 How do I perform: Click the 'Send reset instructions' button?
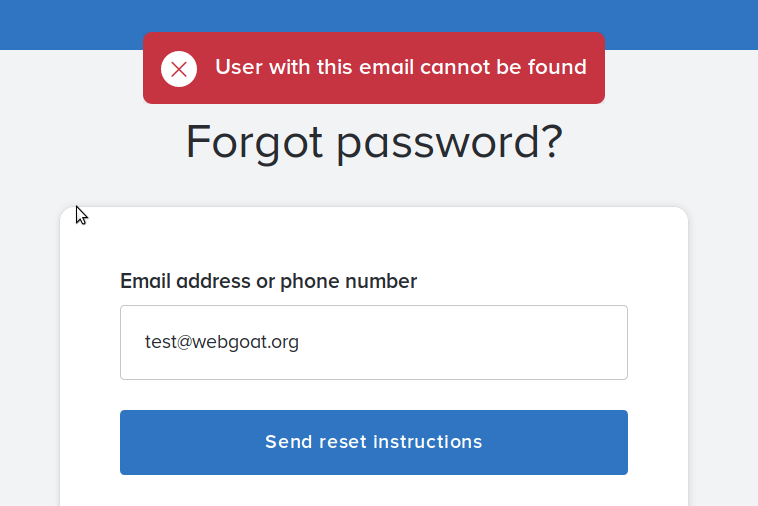374,442
